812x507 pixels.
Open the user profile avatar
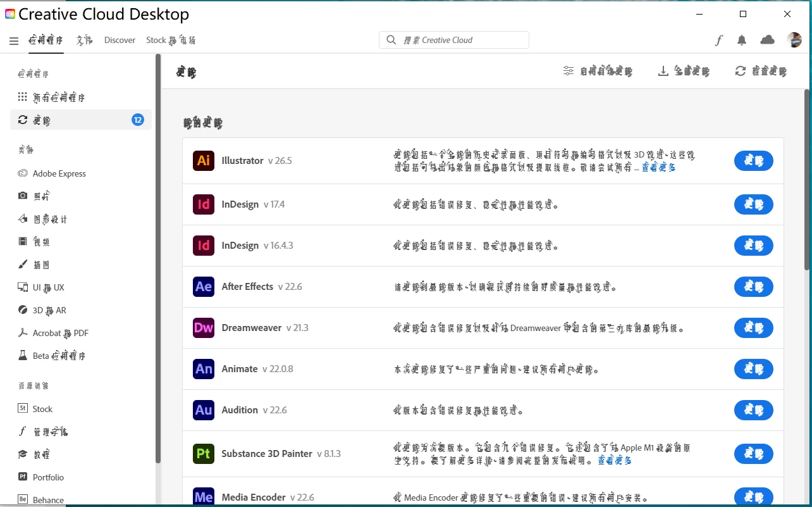click(x=794, y=40)
